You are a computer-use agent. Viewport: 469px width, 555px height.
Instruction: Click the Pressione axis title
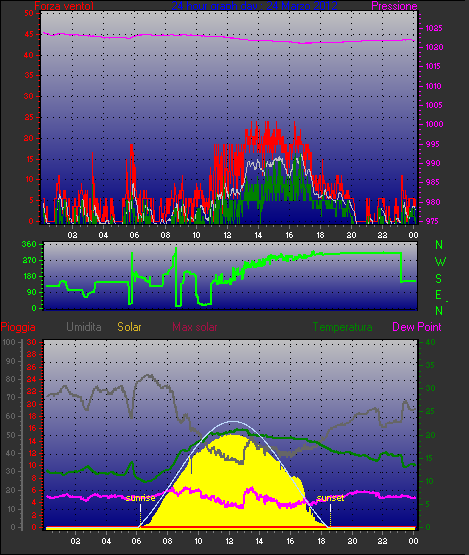tap(394, 6)
